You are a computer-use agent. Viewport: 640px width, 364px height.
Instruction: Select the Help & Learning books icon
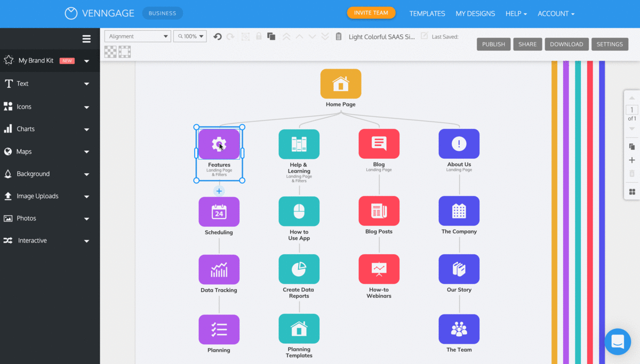(x=299, y=144)
